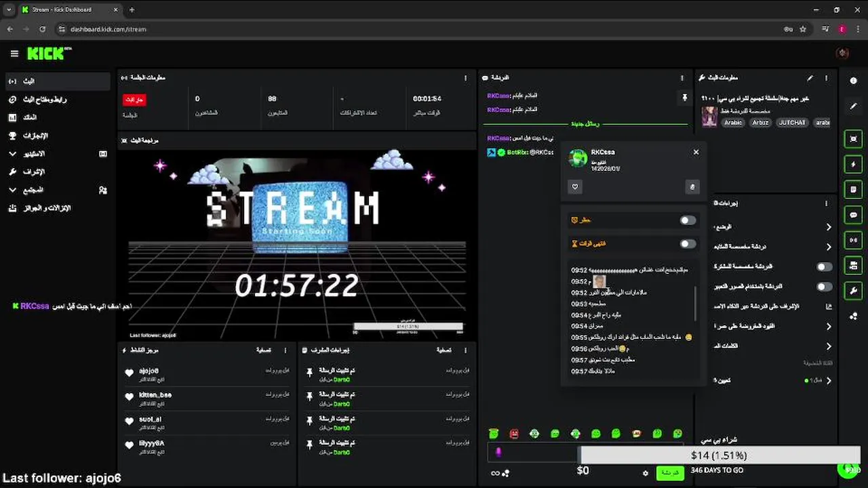The height and width of the screenshot is (488, 868).
Task: Toggle emote-only chat switch
Action: 824,287
